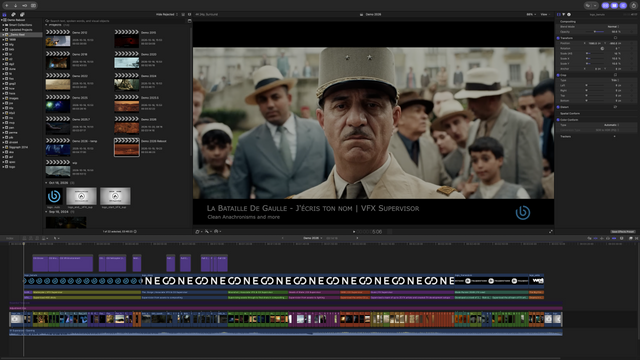This screenshot has height=360, width=640.
Task: Open the timeline tool selector dropdown
Action: (x=56, y=238)
